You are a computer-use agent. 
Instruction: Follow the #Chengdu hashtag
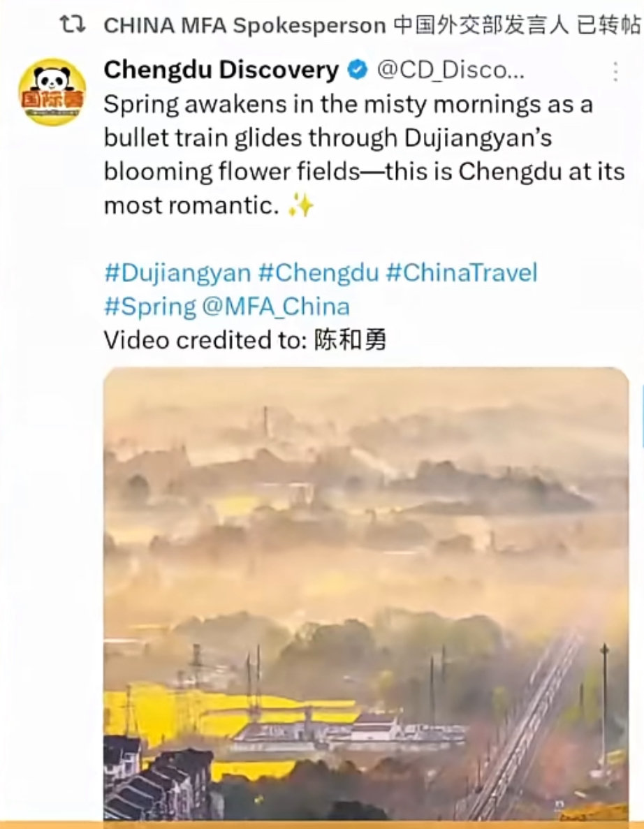[x=319, y=273]
